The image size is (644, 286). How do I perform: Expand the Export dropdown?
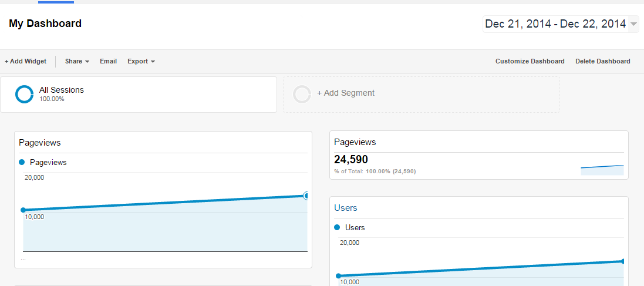[x=141, y=61]
